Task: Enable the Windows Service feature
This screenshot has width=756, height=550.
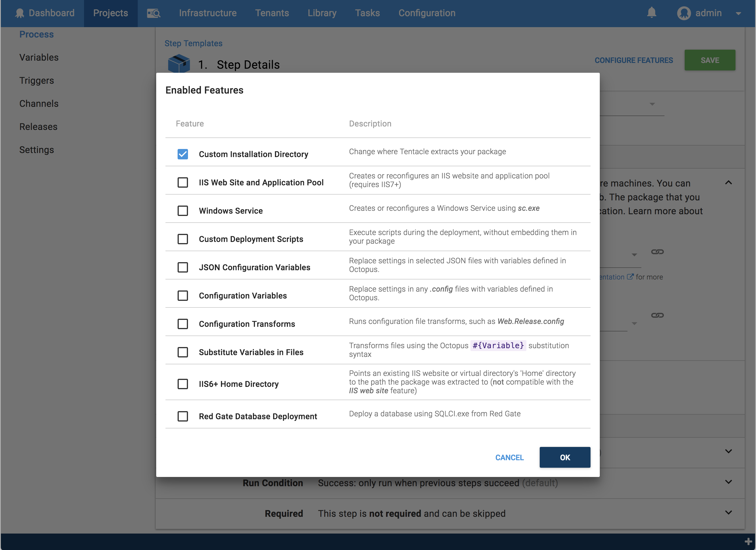Action: (x=183, y=211)
